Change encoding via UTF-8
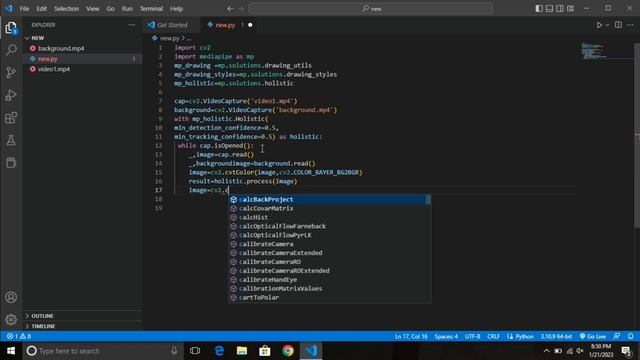 click(473, 336)
